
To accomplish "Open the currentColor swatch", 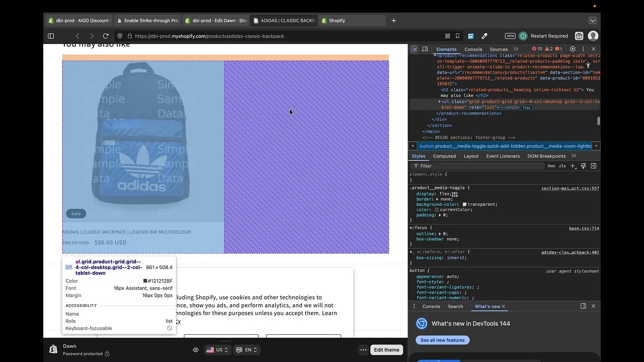I will 437,210.
